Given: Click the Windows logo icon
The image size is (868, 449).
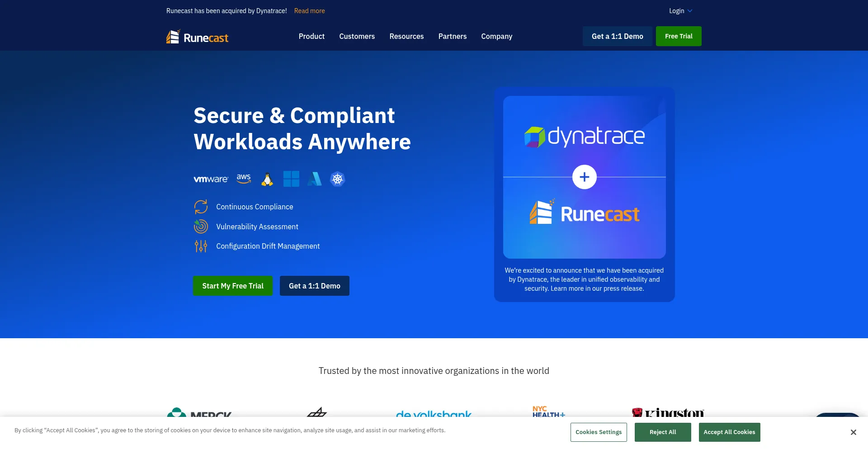Looking at the screenshot, I should (x=291, y=179).
